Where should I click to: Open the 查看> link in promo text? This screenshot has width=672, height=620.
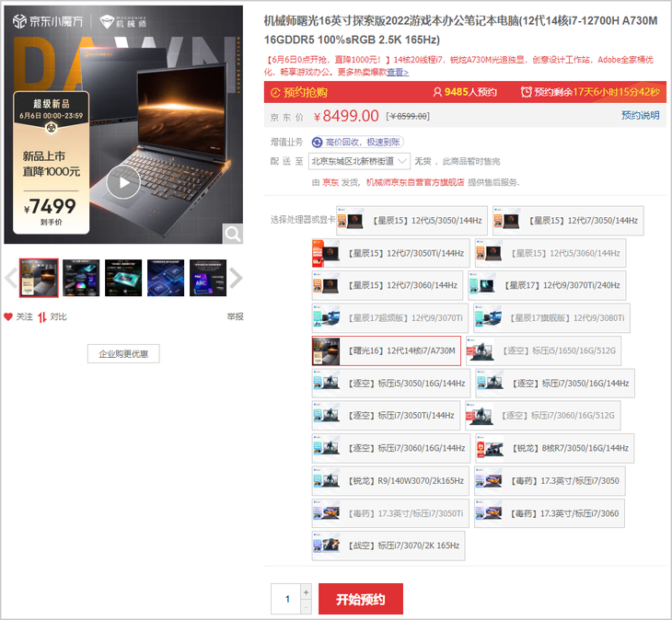tap(398, 72)
